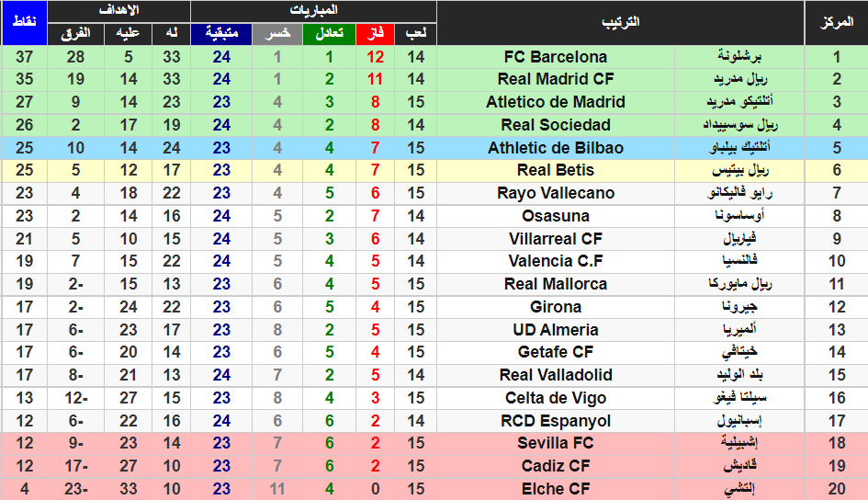The image size is (868, 500).
Task: Open the Real Madrid CF team link
Action: pyautogui.click(x=555, y=80)
